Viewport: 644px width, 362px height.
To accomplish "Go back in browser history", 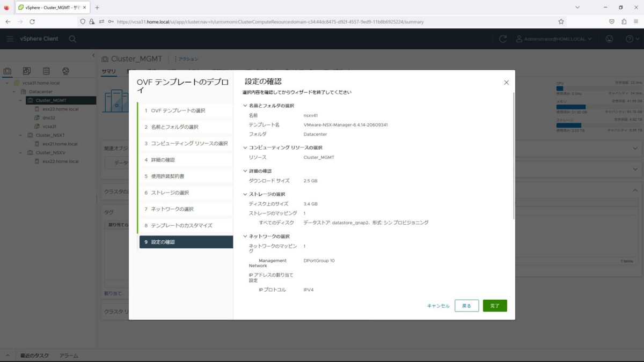I will pyautogui.click(x=8, y=22).
